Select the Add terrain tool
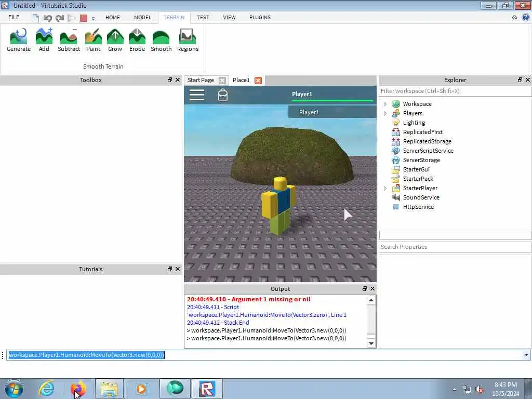532x399 pixels. coord(44,40)
